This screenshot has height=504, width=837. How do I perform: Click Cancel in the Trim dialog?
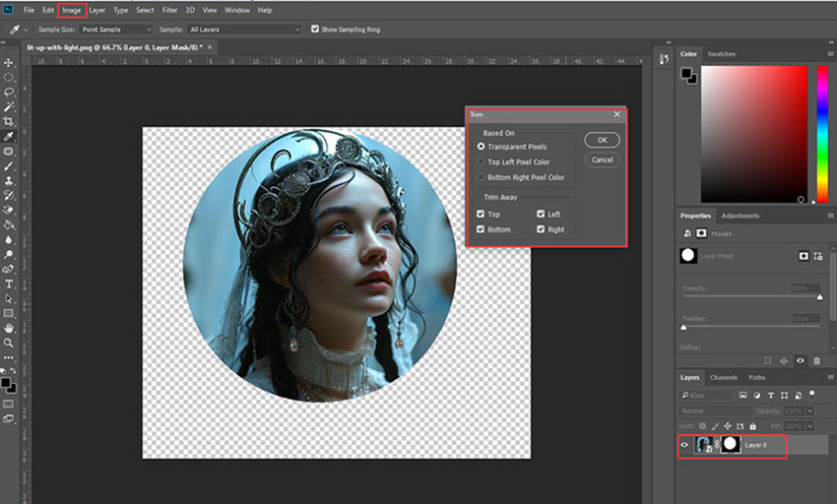pos(602,159)
